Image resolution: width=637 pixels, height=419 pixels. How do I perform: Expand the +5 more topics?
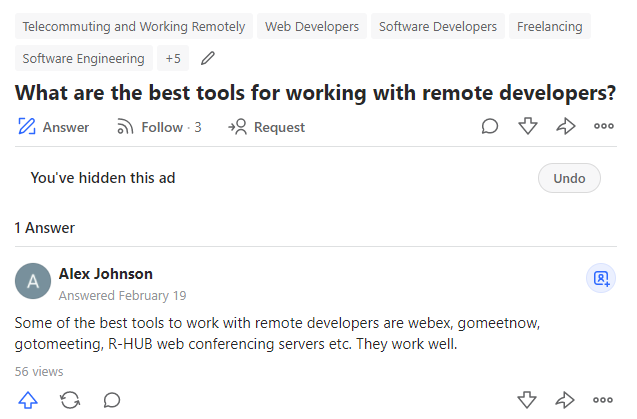173,59
